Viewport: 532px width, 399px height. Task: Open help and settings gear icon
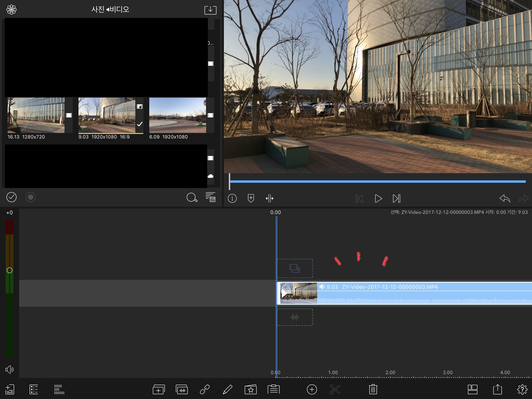(x=522, y=389)
